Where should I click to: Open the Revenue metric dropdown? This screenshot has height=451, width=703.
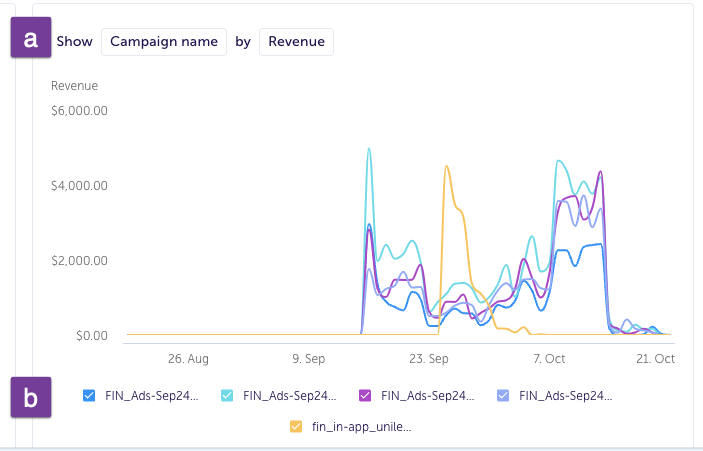pyautogui.click(x=296, y=41)
